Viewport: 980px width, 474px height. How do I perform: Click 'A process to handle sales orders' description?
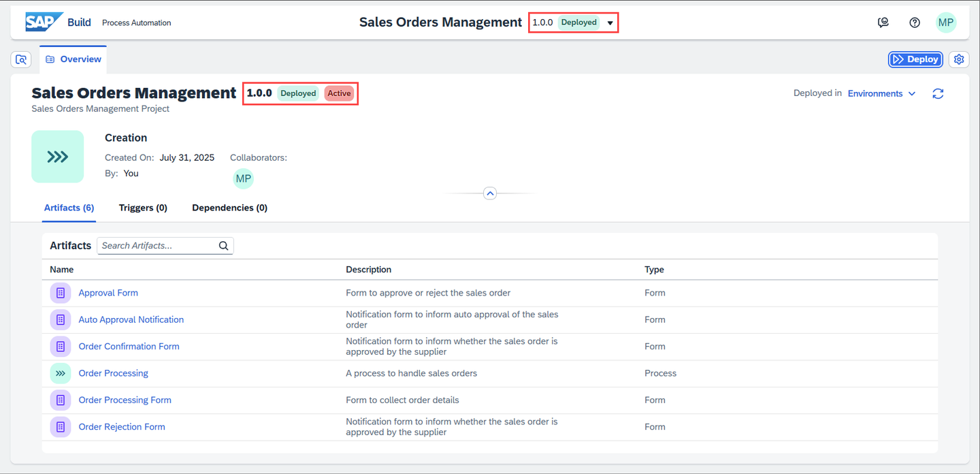[411, 373]
